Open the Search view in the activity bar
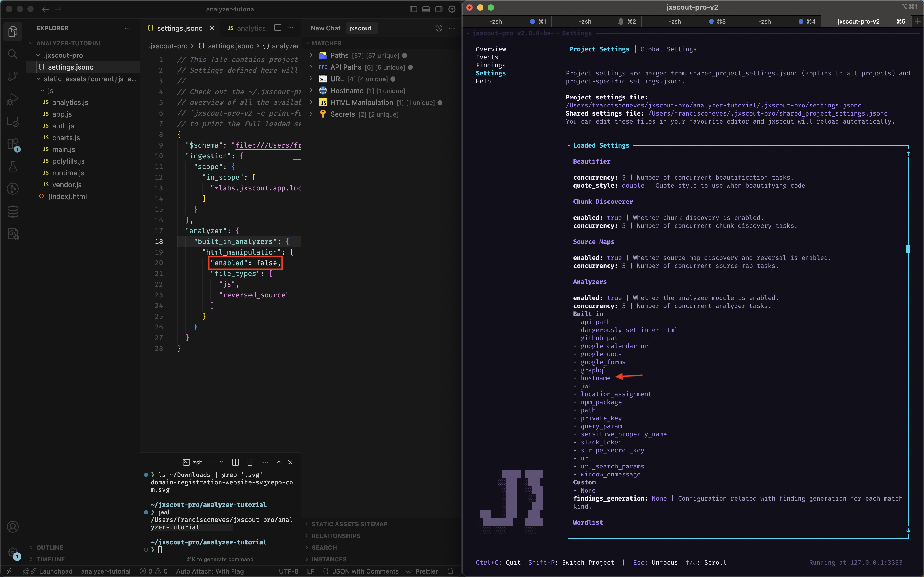This screenshot has height=577, width=924. coord(13,54)
